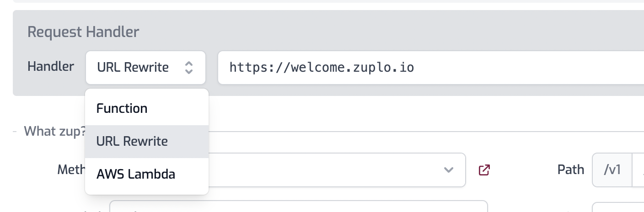Open the external link icon beside Method
The width and height of the screenshot is (644, 212).
(x=484, y=170)
